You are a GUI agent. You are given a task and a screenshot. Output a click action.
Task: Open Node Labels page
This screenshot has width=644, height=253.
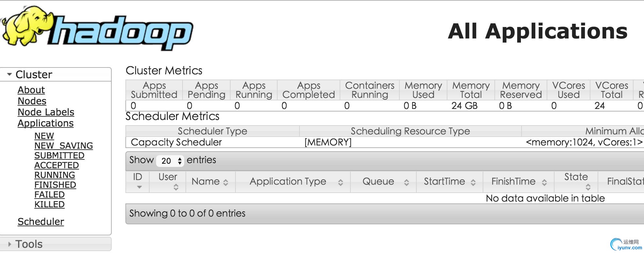[46, 112]
